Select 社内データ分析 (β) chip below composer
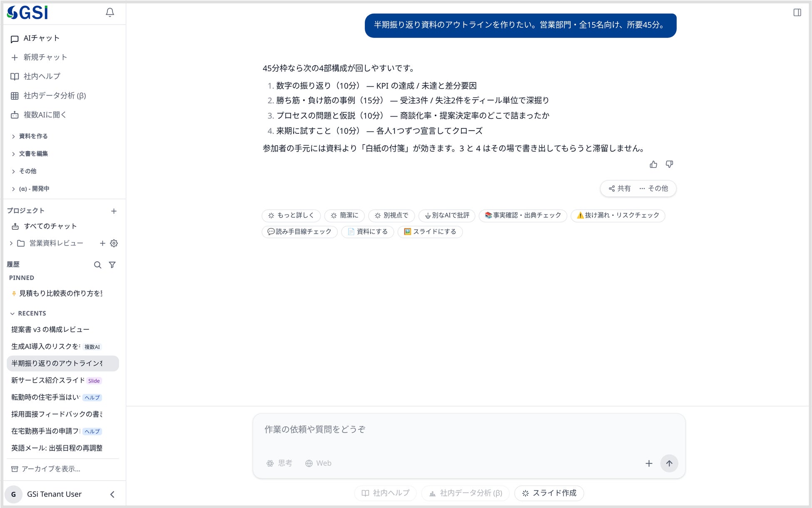The height and width of the screenshot is (508, 812). [466, 493]
